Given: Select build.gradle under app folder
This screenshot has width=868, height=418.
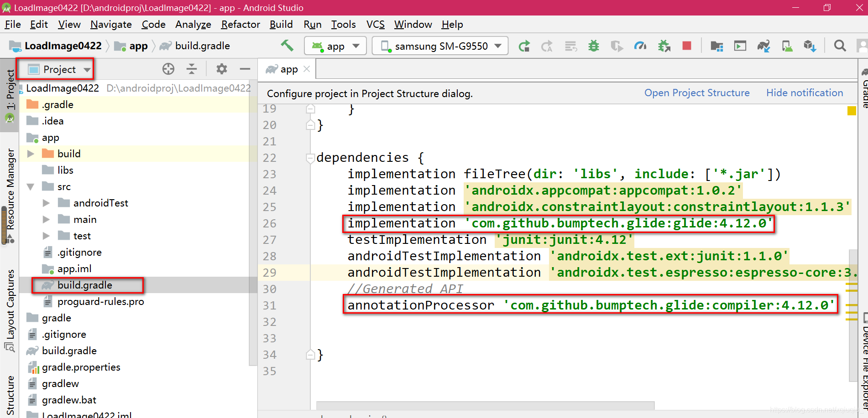Looking at the screenshot, I should pyautogui.click(x=84, y=285).
